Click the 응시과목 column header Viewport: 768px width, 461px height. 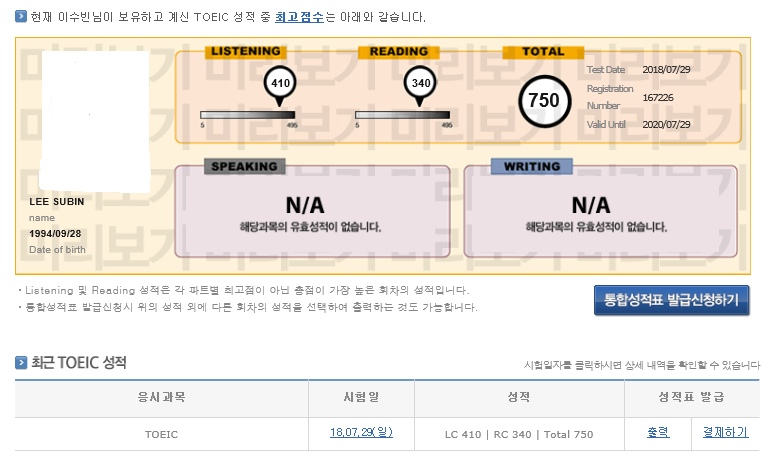click(162, 397)
